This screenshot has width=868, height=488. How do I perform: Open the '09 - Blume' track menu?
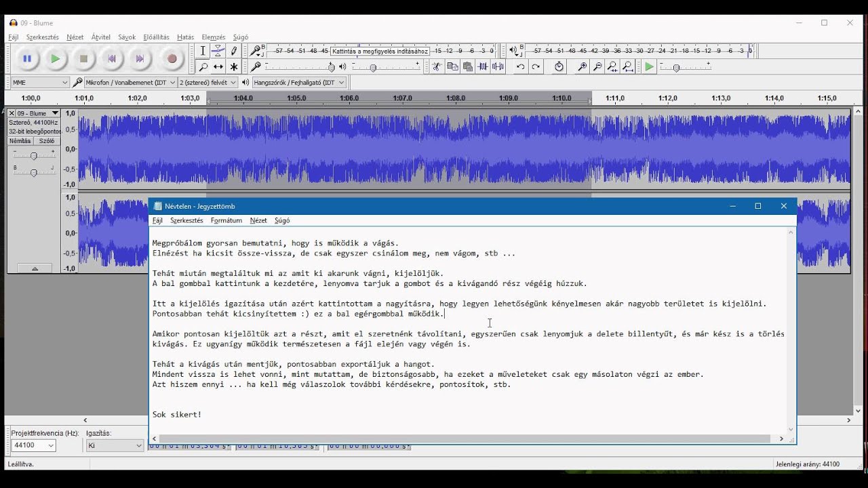[38, 113]
